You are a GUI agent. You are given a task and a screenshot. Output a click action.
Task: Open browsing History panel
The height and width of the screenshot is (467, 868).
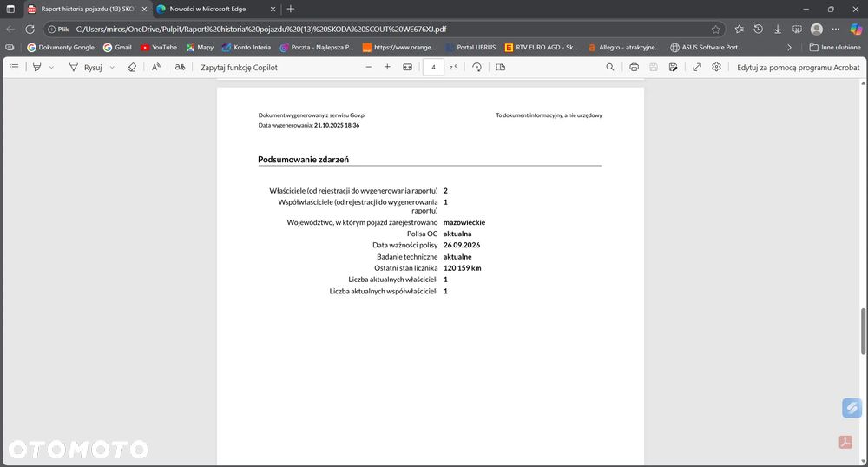click(x=759, y=30)
